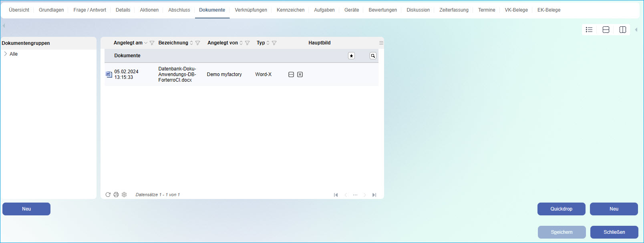This screenshot has height=243, width=644.
Task: Open grid column menu icon
Action: point(381,43)
